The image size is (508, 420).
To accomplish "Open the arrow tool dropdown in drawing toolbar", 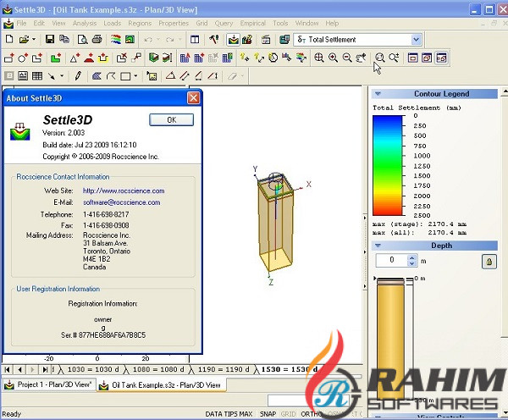I will point(62,76).
